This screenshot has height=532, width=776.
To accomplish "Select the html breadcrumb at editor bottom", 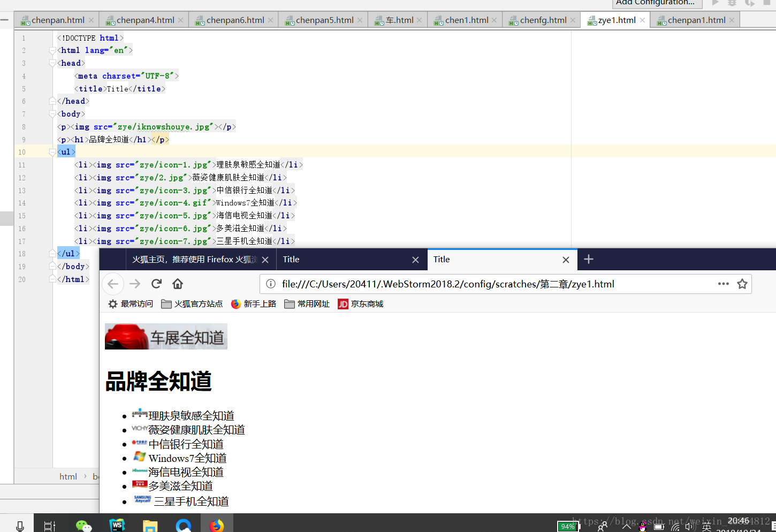I will [x=68, y=476].
